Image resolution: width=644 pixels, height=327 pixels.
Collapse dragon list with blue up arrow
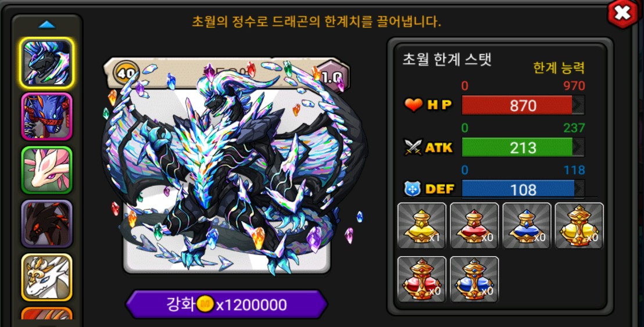(x=46, y=25)
